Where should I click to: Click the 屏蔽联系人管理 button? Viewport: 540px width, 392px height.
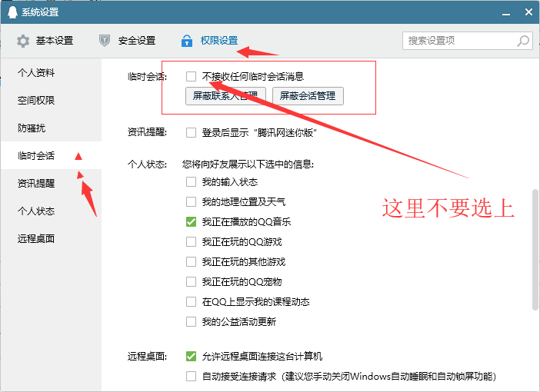pos(225,97)
